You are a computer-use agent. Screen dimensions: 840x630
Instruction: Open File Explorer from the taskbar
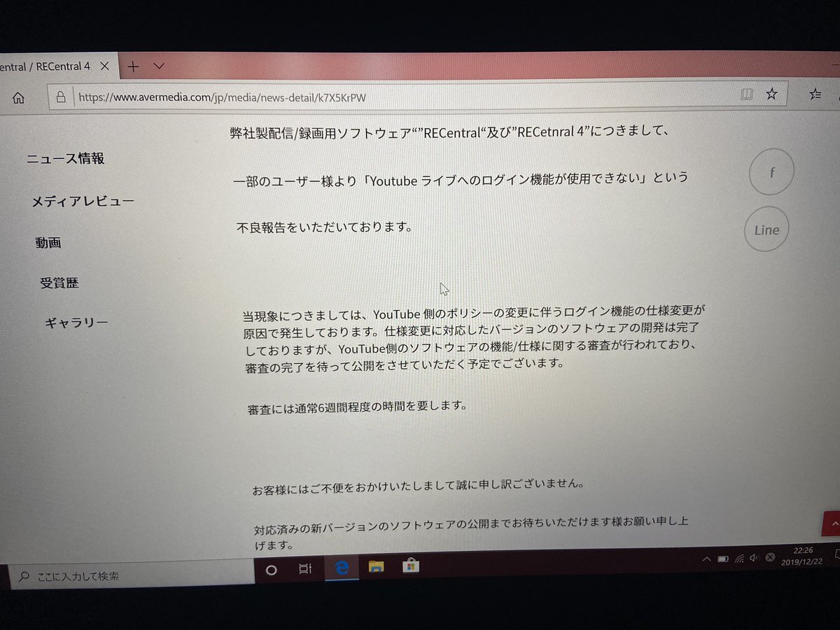[376, 566]
